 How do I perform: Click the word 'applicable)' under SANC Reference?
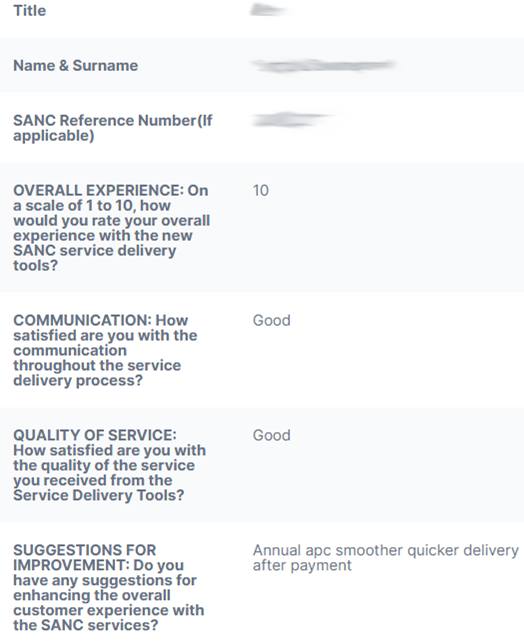tap(54, 136)
